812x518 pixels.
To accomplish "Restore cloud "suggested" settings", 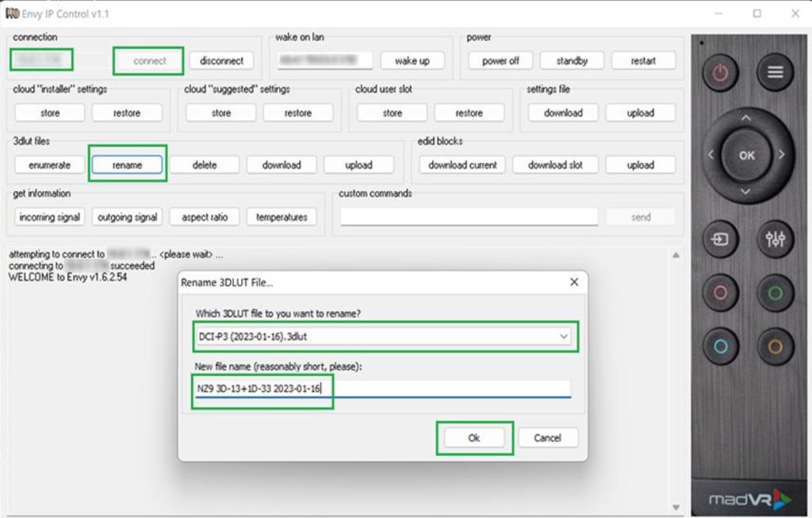I will pos(298,113).
